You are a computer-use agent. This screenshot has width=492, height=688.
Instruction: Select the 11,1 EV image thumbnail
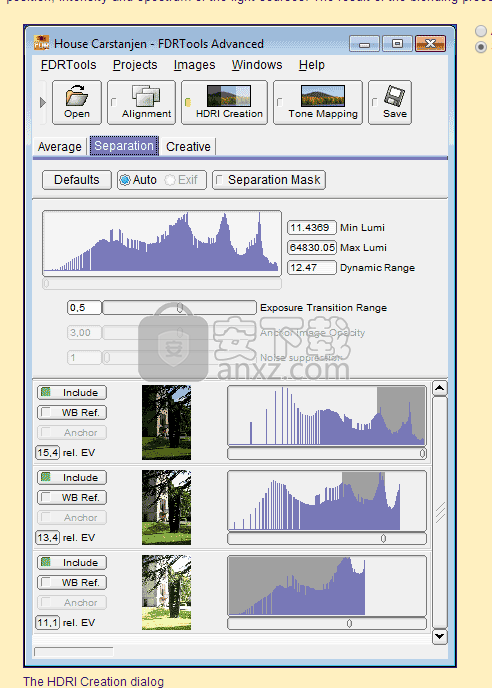166,593
